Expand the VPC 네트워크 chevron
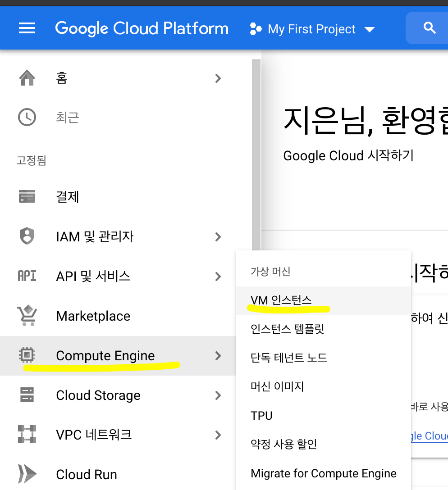Screen dimensions: 448x490 tap(218, 436)
